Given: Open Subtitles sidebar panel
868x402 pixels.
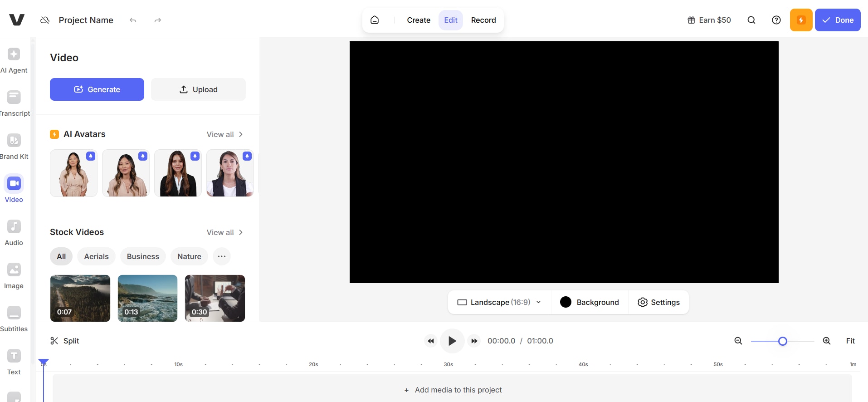Looking at the screenshot, I should tap(14, 319).
